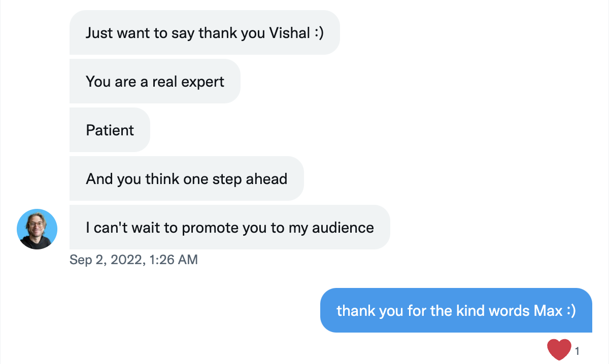The width and height of the screenshot is (609, 364).
Task: Click the blue "thank you for the kind words" reply
Action: point(456,310)
